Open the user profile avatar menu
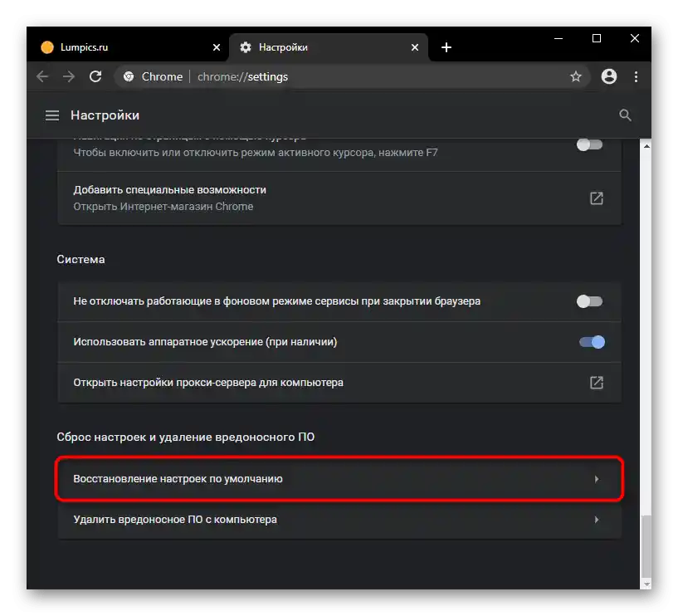678x616 pixels. pos(609,76)
